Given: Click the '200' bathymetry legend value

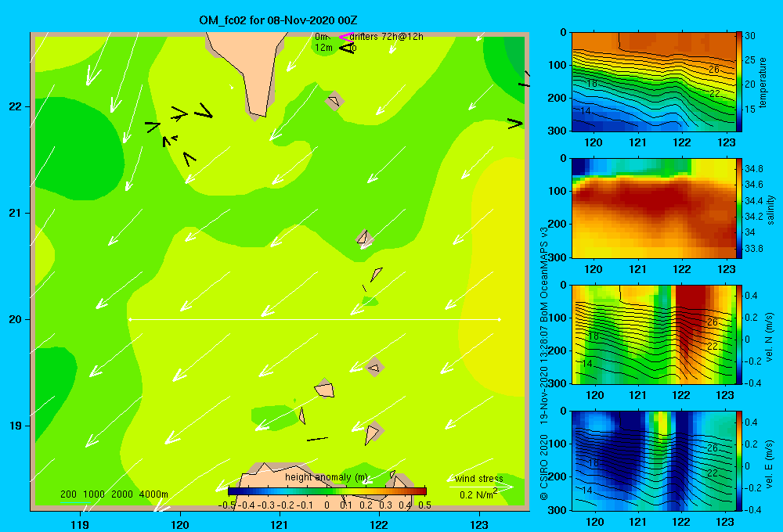Looking at the screenshot, I should 68,494.
